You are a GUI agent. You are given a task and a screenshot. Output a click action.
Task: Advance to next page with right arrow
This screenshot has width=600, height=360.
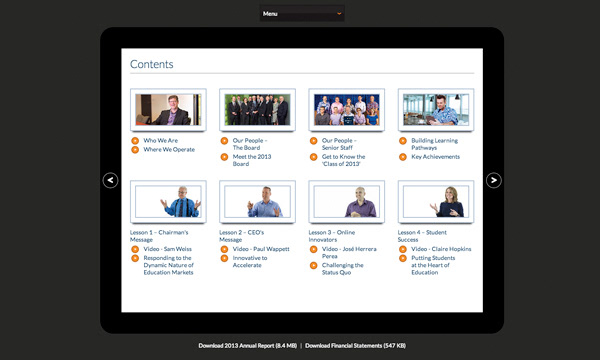(x=494, y=180)
